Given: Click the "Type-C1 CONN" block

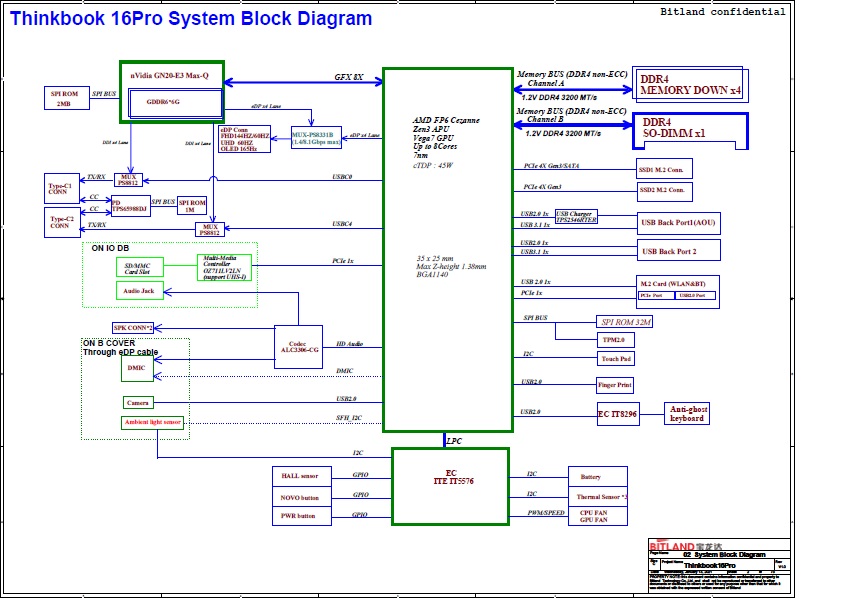Looking at the screenshot, I should (61, 189).
